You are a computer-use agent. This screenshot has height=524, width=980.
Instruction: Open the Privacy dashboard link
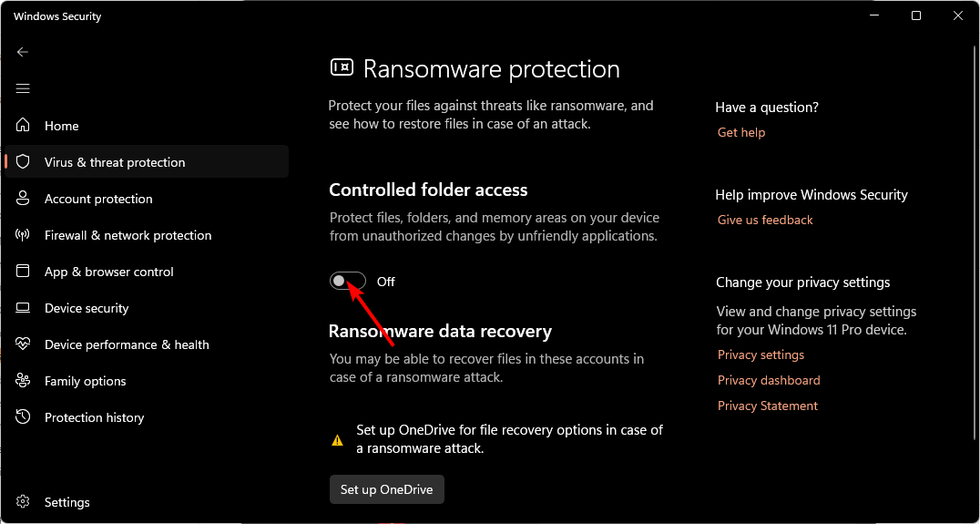[x=769, y=380]
